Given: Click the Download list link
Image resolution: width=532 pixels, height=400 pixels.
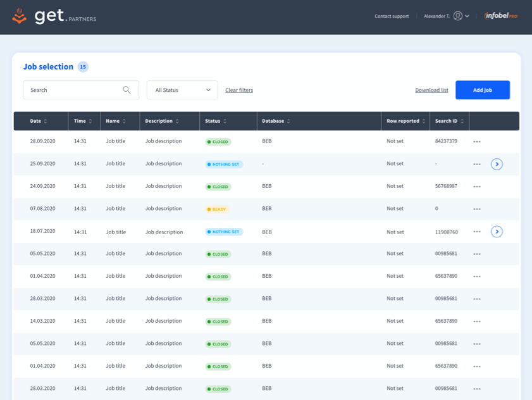Looking at the screenshot, I should pos(431,90).
